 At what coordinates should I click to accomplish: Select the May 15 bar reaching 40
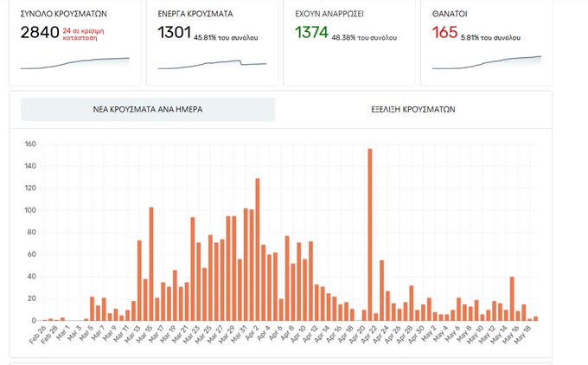pos(512,299)
